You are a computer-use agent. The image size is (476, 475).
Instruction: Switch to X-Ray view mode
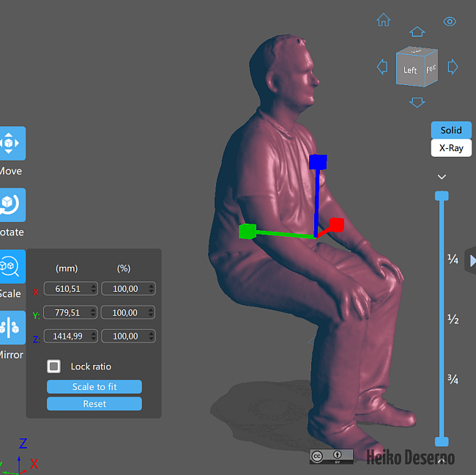tap(450, 147)
